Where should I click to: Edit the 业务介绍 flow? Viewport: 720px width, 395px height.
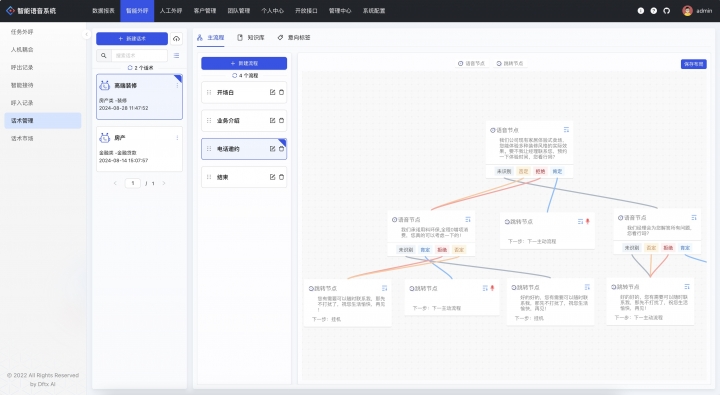click(272, 120)
